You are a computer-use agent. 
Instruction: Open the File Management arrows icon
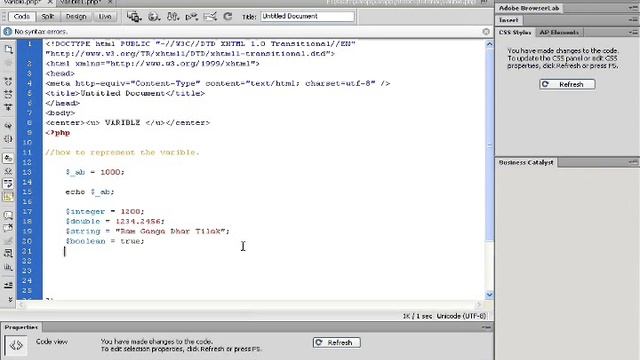click(173, 16)
